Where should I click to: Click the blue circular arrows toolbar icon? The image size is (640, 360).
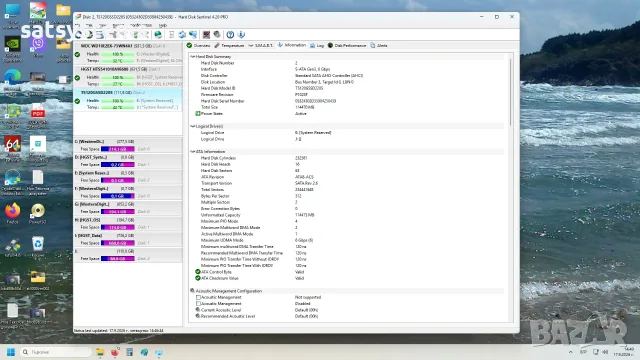182,35
